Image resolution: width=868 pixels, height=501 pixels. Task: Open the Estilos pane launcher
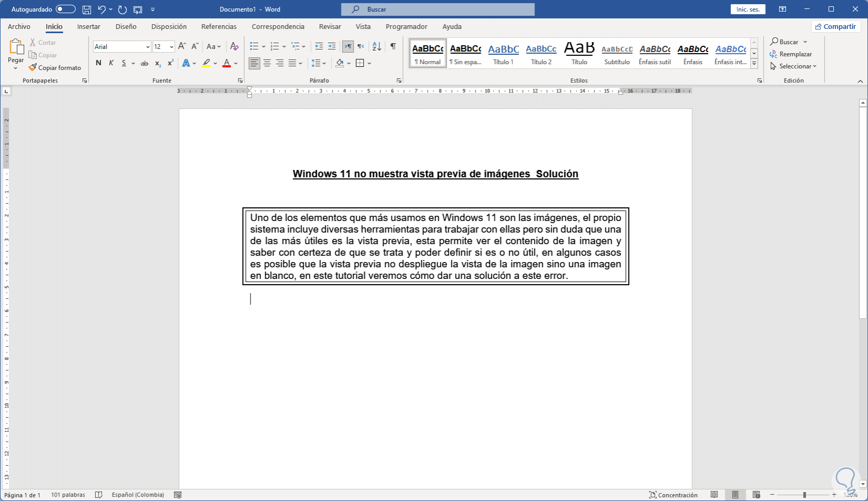(760, 81)
